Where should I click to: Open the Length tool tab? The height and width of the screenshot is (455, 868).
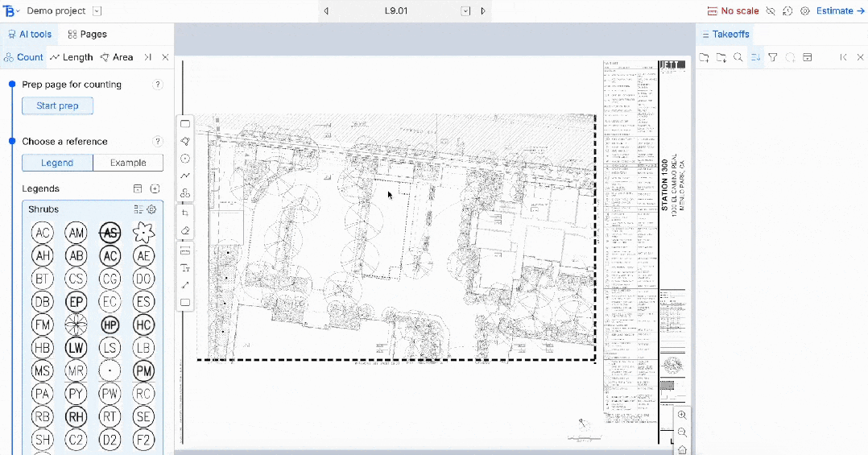coord(72,57)
